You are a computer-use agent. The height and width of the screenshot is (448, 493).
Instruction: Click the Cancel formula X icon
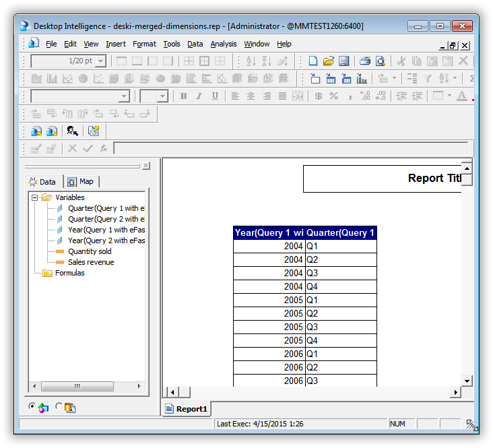[73, 148]
